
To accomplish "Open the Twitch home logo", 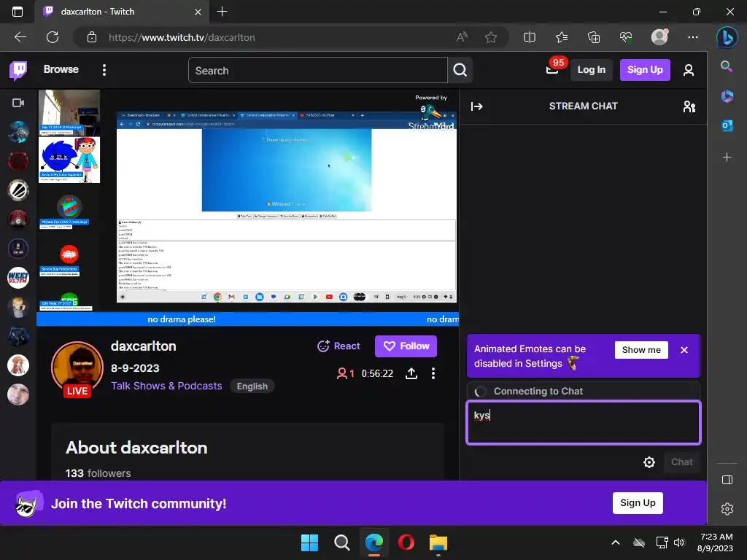I will pos(18,70).
